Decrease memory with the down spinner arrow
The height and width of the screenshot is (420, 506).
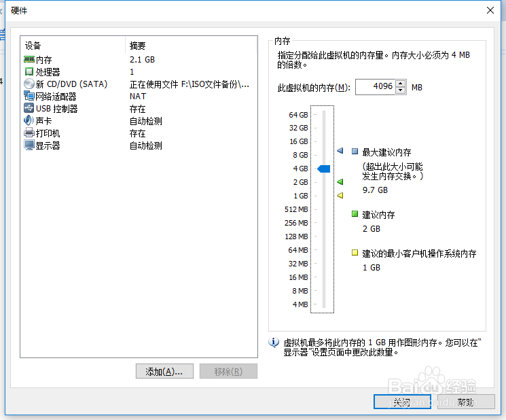tap(401, 90)
